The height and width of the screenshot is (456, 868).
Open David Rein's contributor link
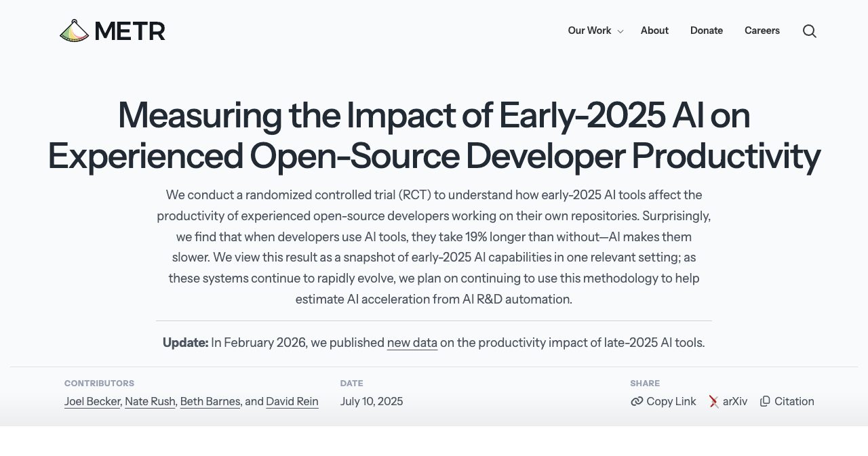pyautogui.click(x=292, y=401)
